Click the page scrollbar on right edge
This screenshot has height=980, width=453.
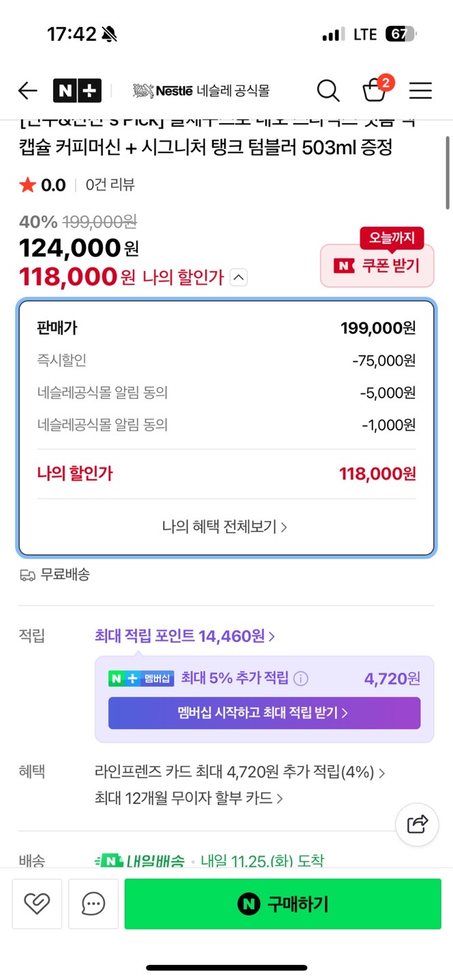(448, 174)
